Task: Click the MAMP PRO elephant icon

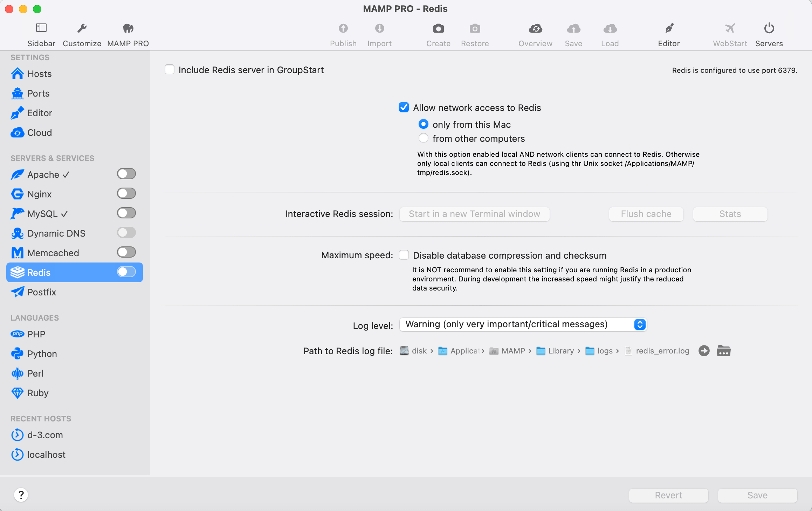Action: click(128, 28)
